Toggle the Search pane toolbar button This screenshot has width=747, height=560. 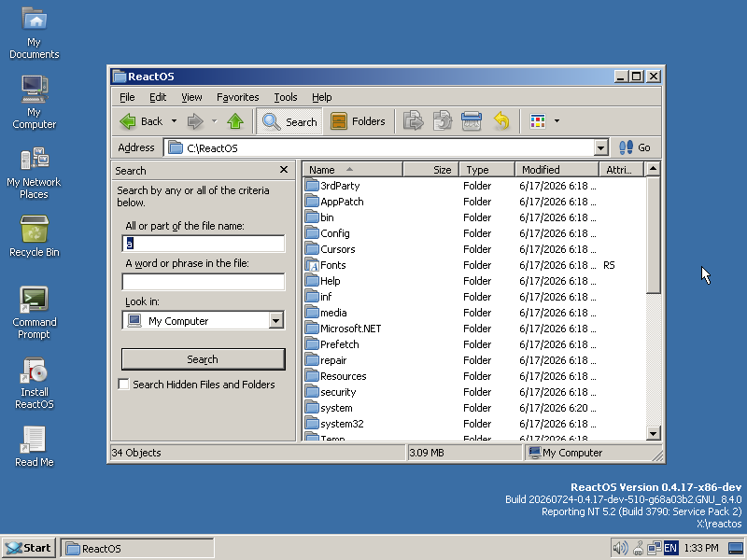pos(289,121)
